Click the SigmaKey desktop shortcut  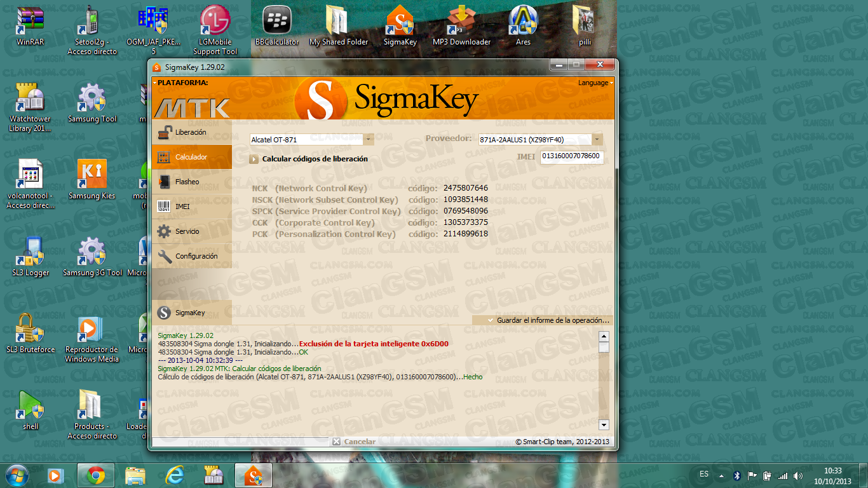[x=400, y=27]
